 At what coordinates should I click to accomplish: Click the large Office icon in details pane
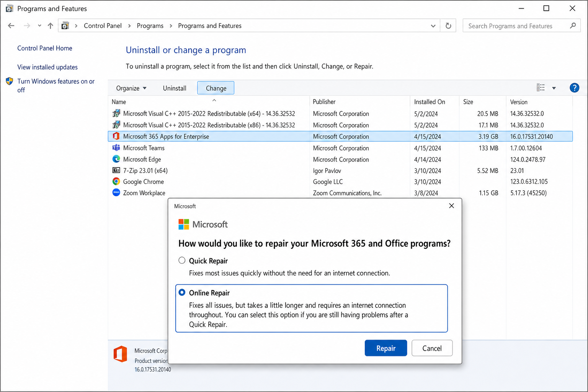(120, 354)
